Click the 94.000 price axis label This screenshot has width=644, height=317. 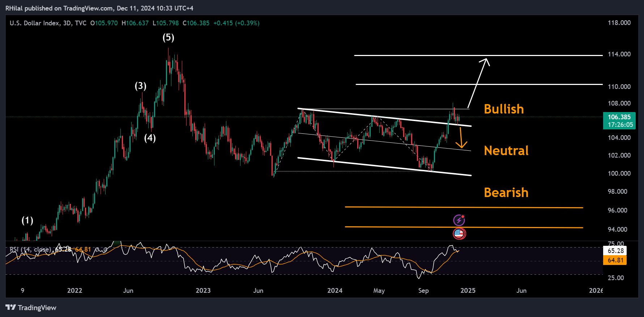click(618, 230)
